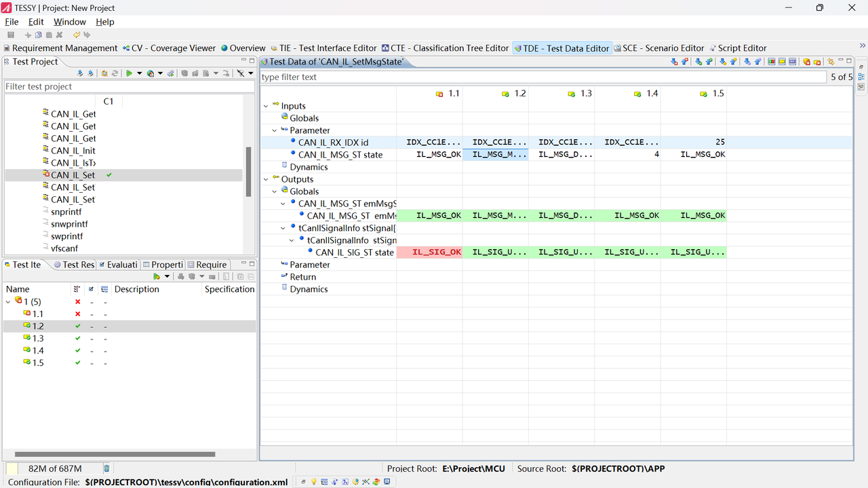
Task: Switch to SCE - Scenario Editor perspective
Action: click(658, 48)
